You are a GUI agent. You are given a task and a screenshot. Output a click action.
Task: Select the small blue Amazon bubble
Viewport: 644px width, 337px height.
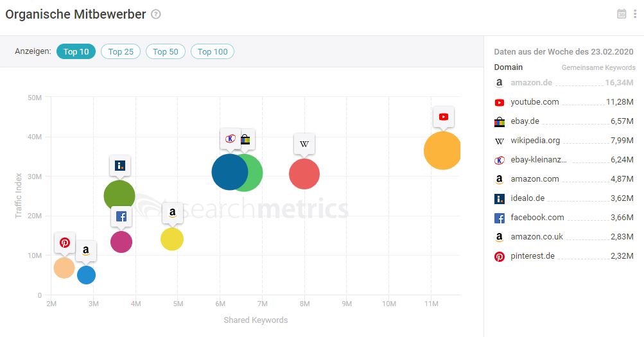pos(86,275)
